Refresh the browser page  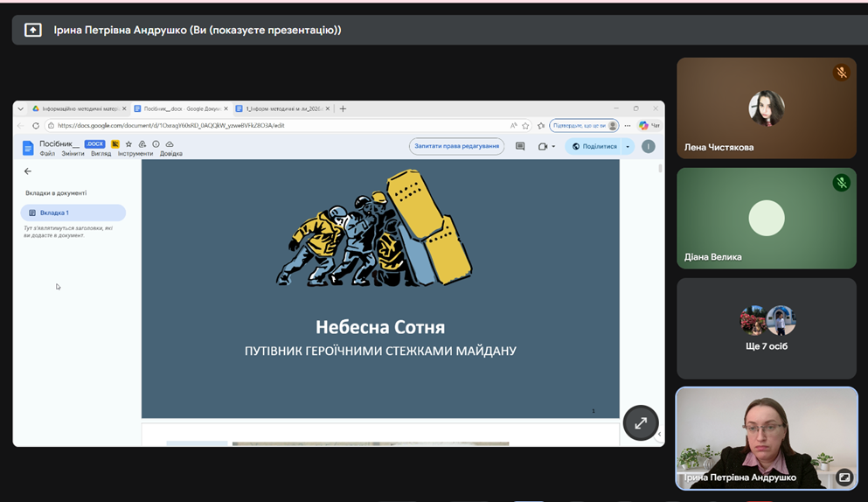(x=36, y=126)
